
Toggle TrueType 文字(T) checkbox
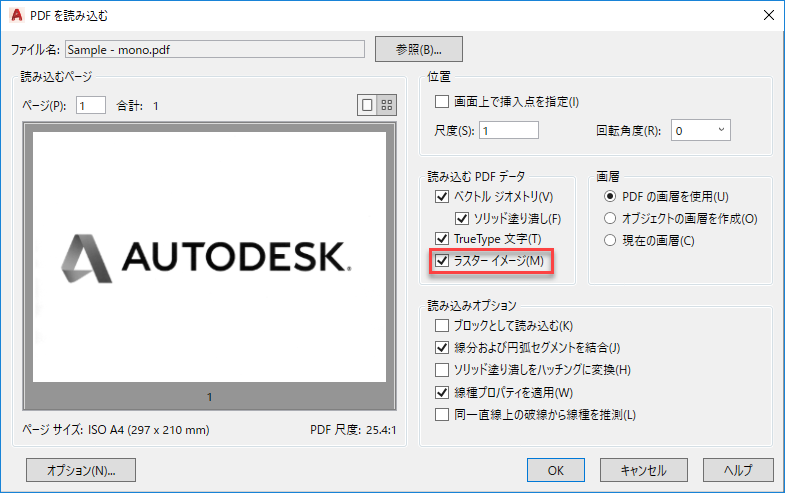pyautogui.click(x=442, y=239)
